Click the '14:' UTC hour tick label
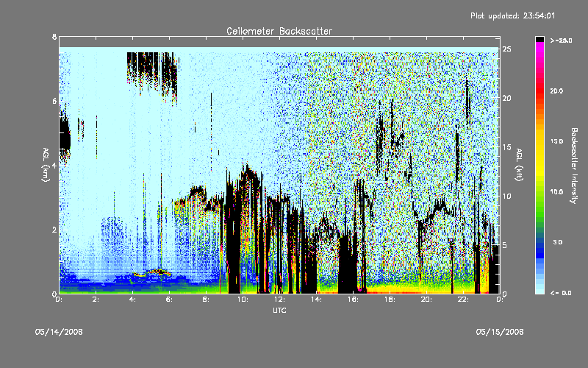The height and width of the screenshot is (368, 588). click(x=317, y=300)
